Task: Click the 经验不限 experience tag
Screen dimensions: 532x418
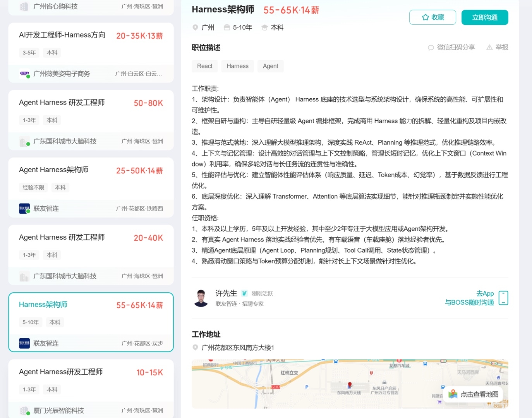Action: tap(33, 187)
